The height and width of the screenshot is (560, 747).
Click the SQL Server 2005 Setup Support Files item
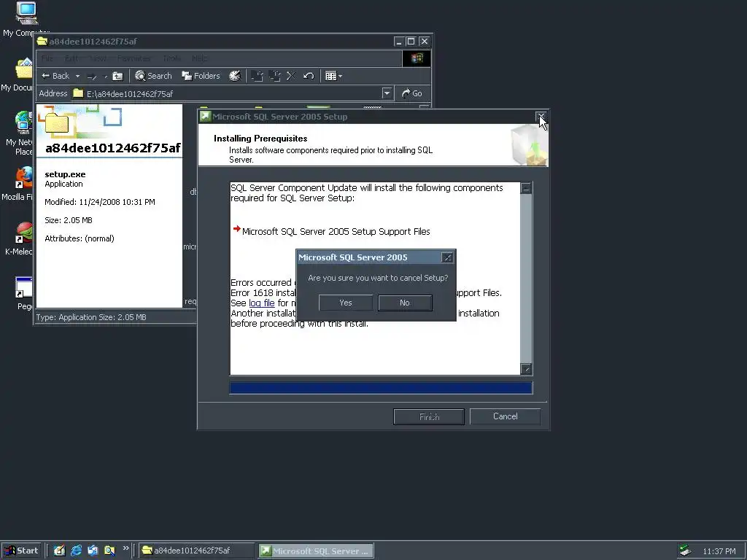coord(336,231)
